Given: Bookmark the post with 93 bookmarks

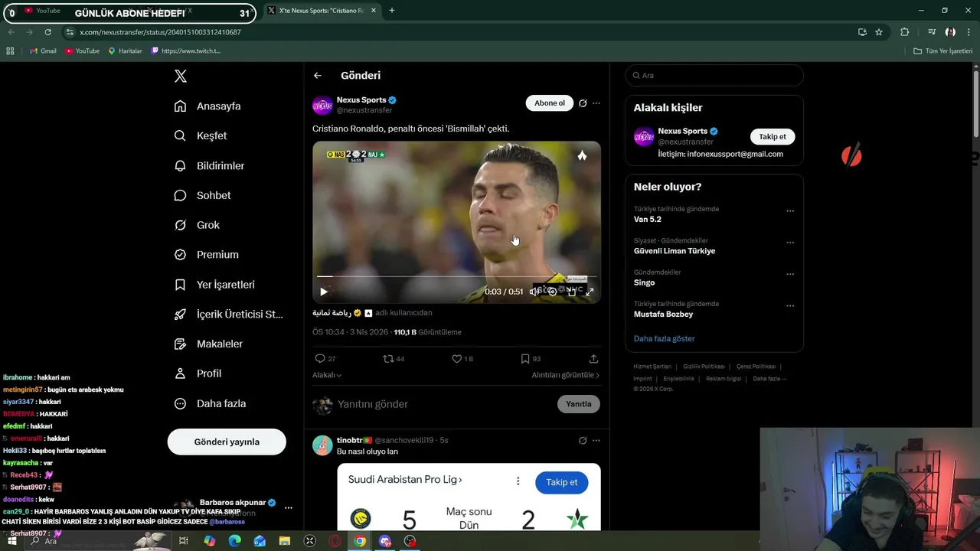Looking at the screenshot, I should (525, 358).
